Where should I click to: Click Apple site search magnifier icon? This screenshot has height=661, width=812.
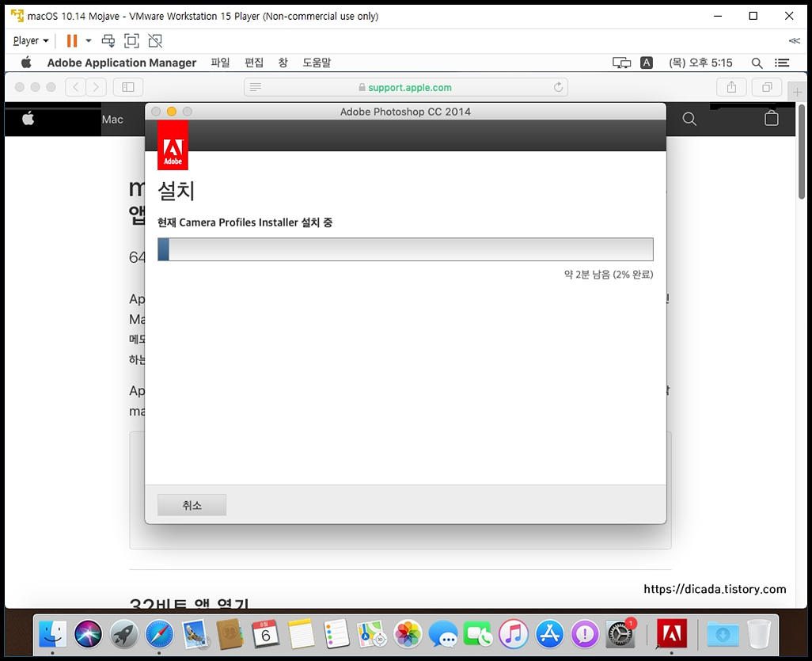(689, 120)
